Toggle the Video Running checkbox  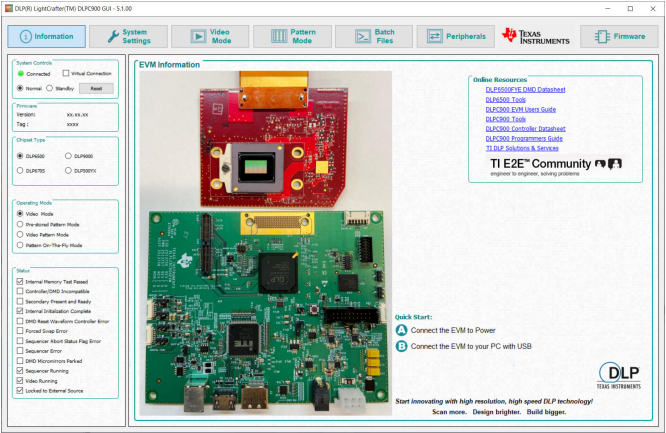20,380
